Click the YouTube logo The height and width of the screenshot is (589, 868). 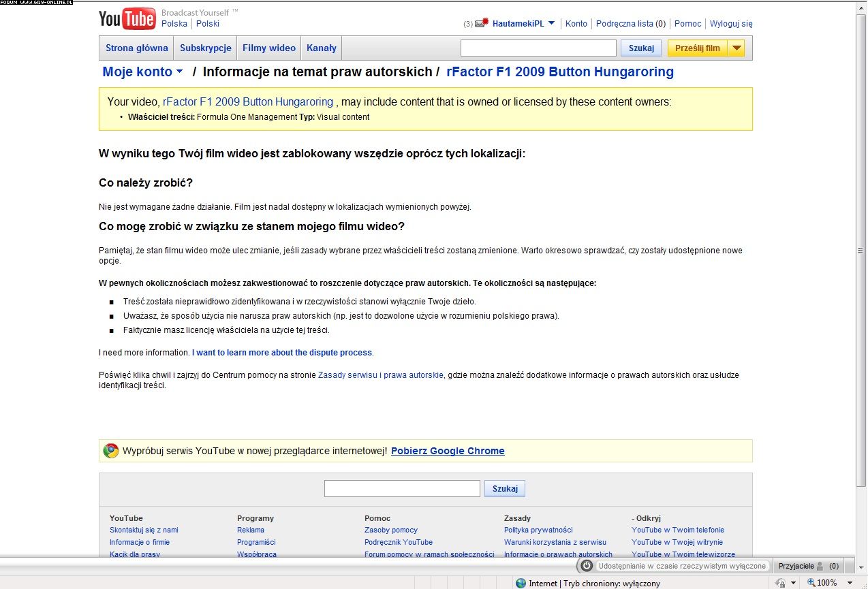[x=127, y=19]
